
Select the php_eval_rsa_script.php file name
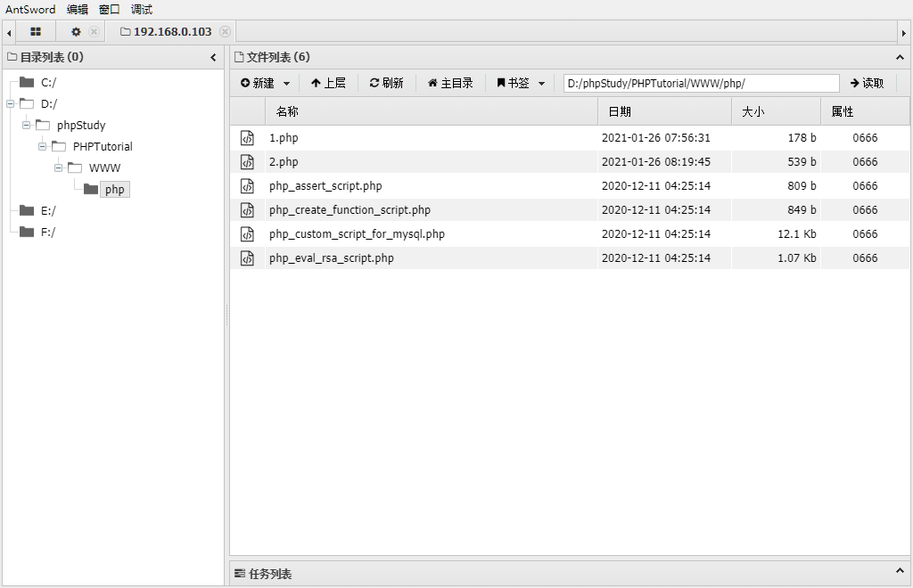[x=332, y=258]
